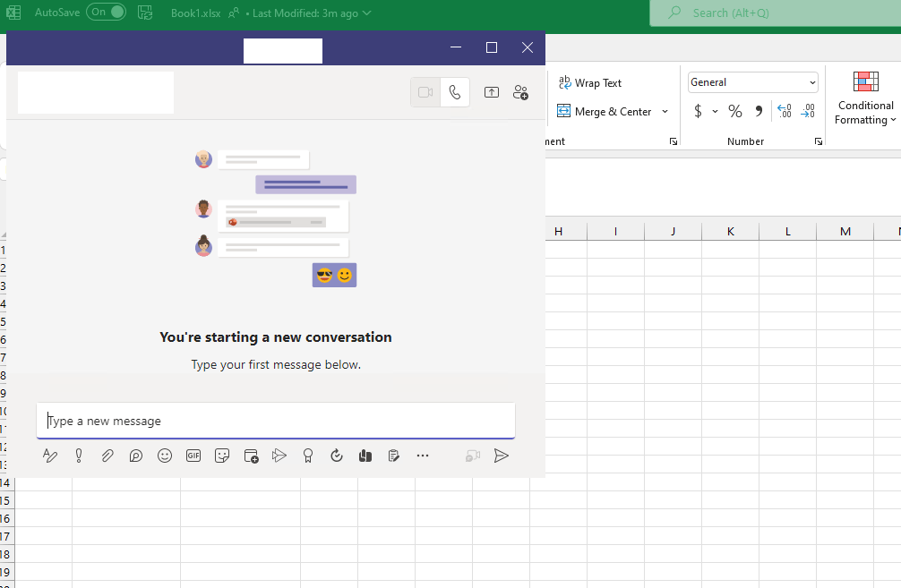Select column K header
The height and width of the screenshot is (588, 901).
pyautogui.click(x=730, y=232)
